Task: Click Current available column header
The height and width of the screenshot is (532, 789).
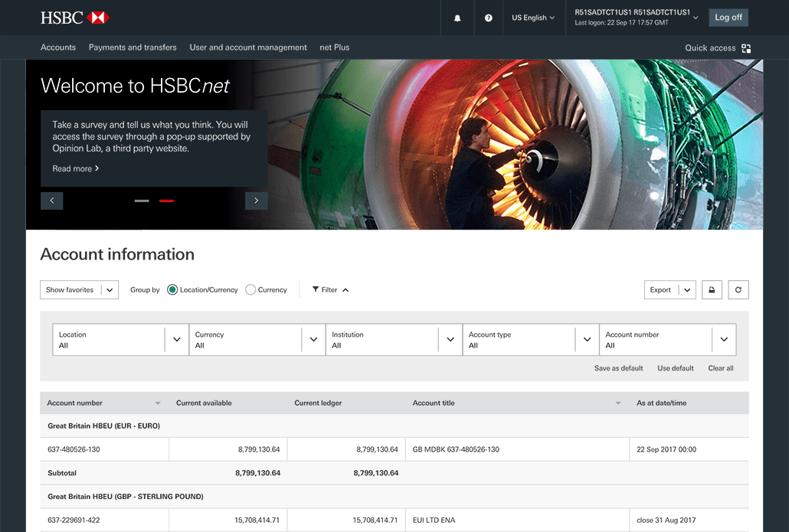Action: (204, 403)
